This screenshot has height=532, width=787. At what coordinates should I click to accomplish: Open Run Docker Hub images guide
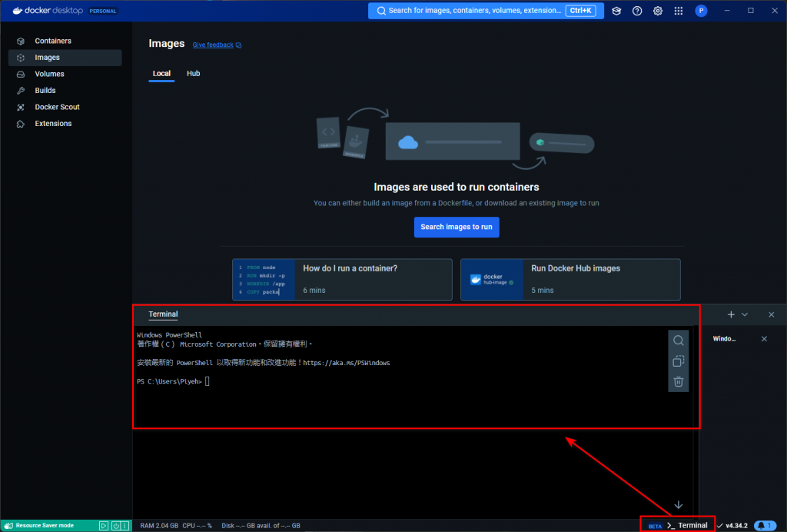coord(570,280)
